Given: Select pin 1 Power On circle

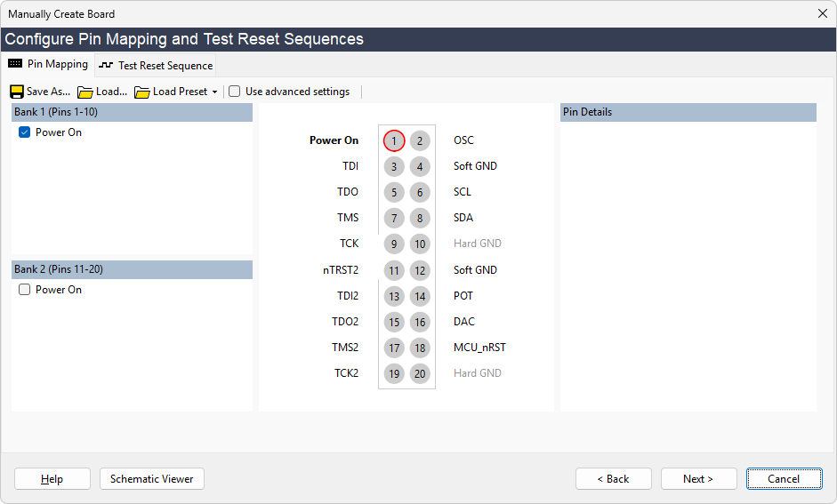Looking at the screenshot, I should 394,140.
